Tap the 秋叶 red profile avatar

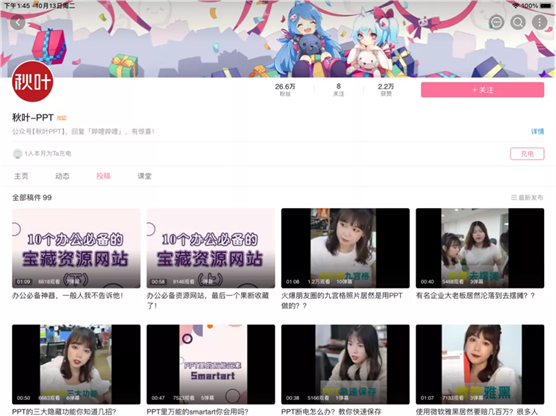click(33, 81)
